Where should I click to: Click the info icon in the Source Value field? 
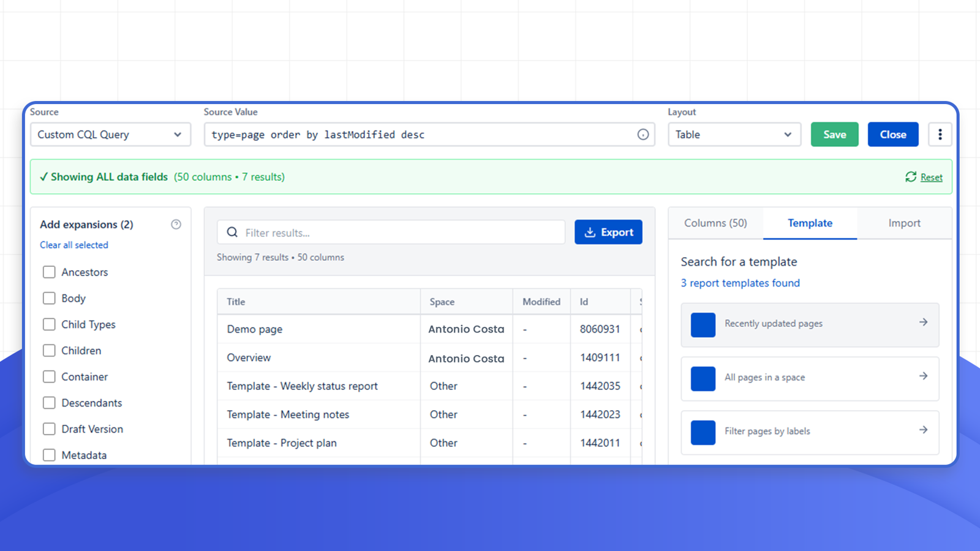(643, 134)
